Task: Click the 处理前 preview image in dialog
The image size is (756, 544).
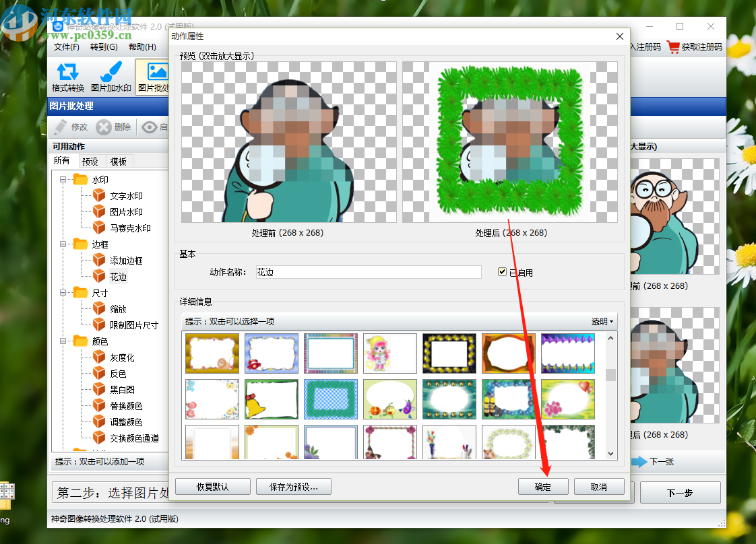Action: (289, 142)
